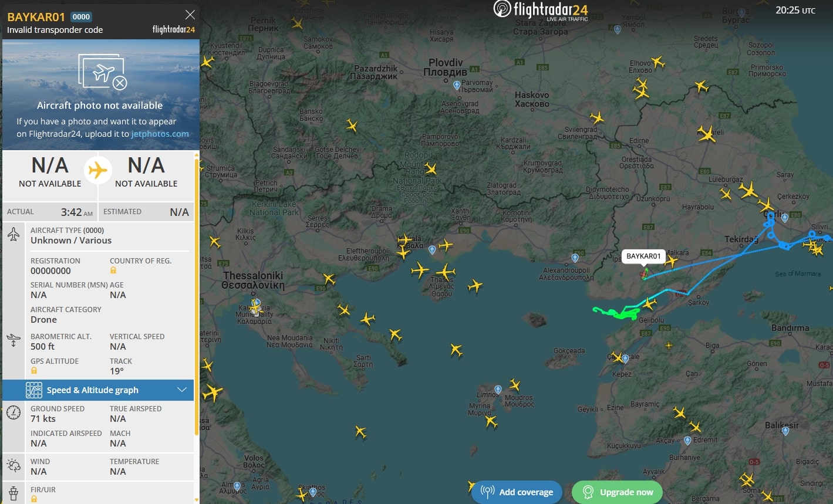Click the airport pin near Alexandroupoli
833x504 pixels.
[x=575, y=258]
